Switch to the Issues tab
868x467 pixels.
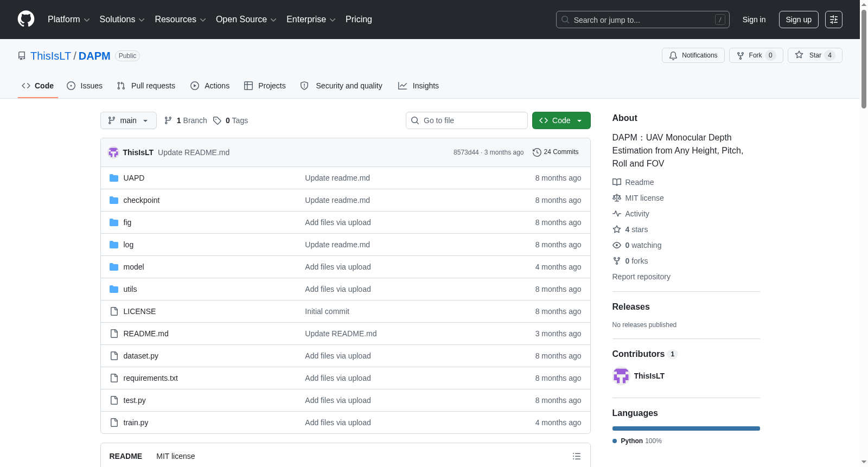pos(85,86)
